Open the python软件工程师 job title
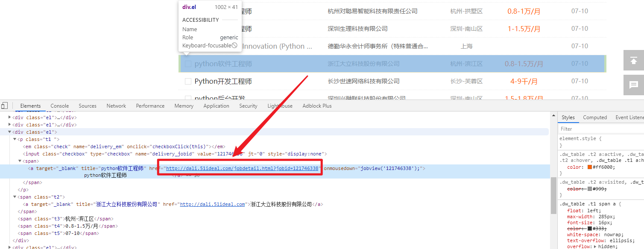644x249 pixels. 223,64
